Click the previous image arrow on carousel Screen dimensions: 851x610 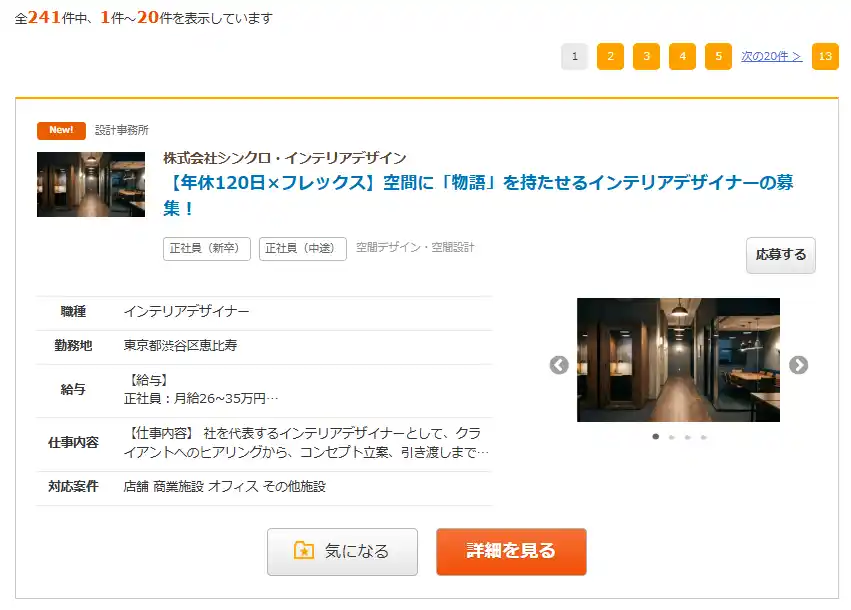(559, 365)
